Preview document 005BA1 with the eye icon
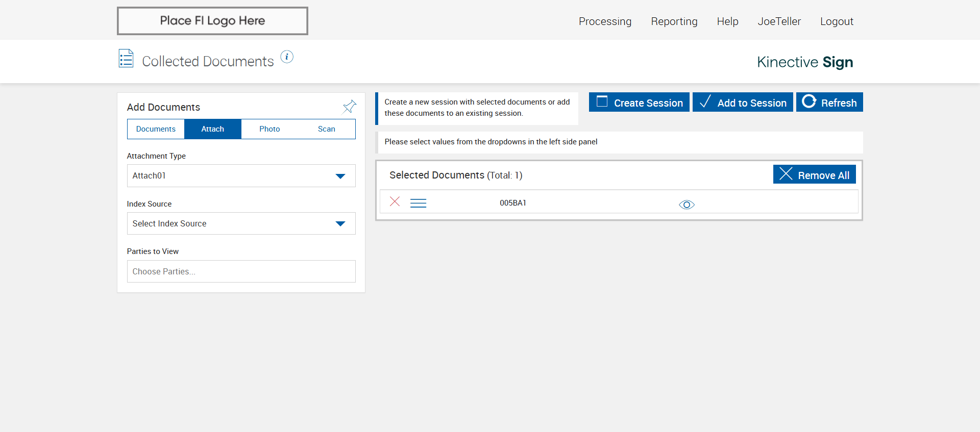 pos(687,205)
